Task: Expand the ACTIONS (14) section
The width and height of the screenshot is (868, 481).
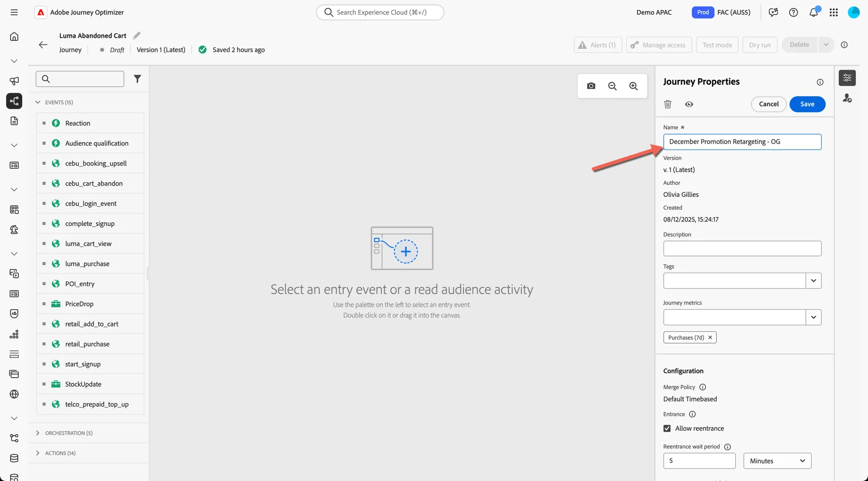Action: click(38, 453)
